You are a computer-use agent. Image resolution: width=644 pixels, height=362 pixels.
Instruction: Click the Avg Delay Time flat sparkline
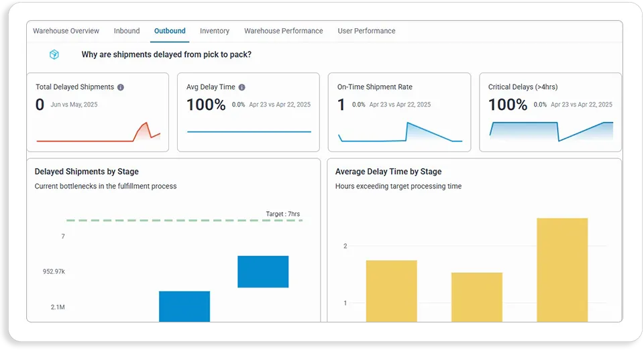(x=249, y=132)
